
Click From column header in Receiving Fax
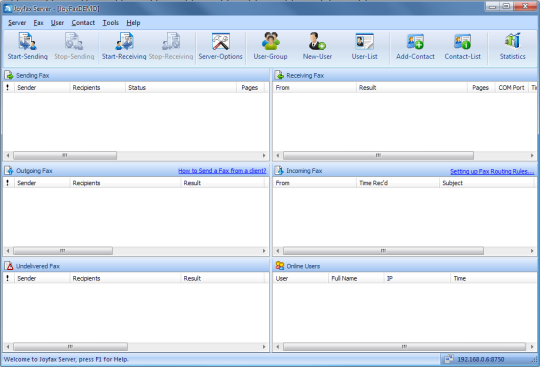tap(314, 87)
